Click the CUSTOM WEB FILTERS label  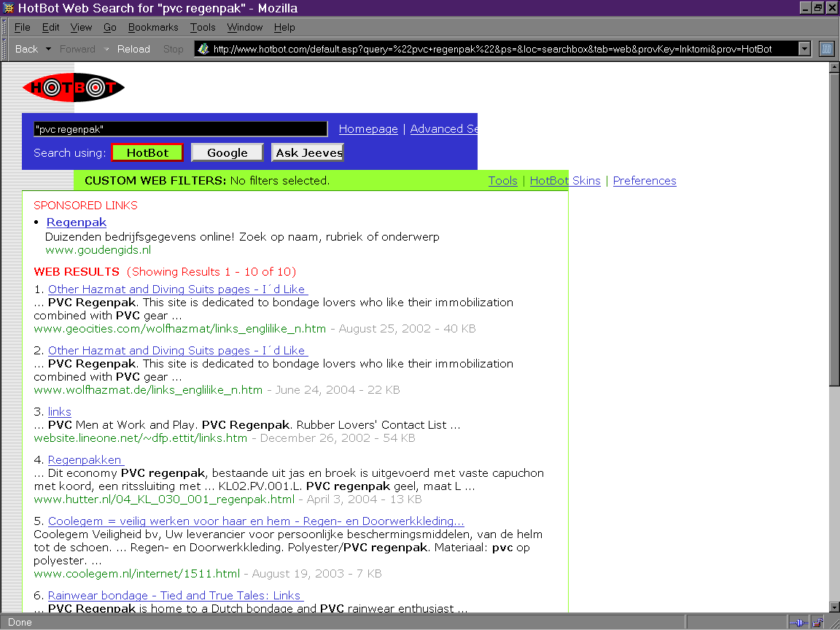coord(155,181)
